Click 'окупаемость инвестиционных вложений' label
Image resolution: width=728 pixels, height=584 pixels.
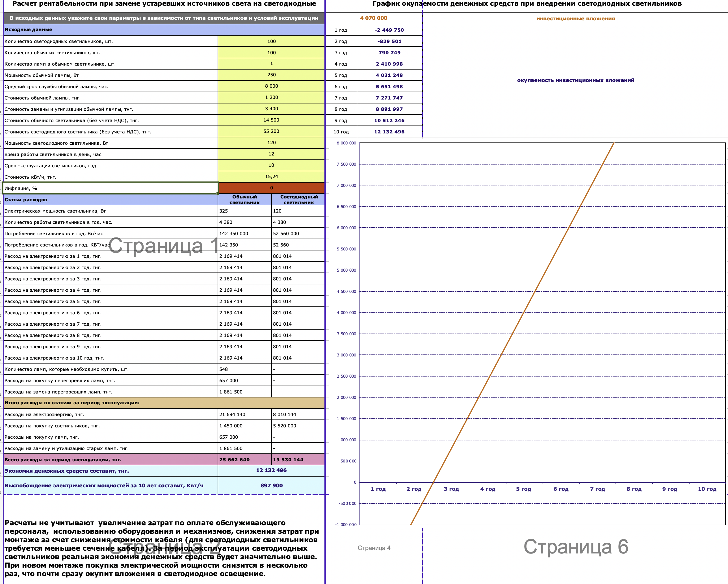point(575,80)
